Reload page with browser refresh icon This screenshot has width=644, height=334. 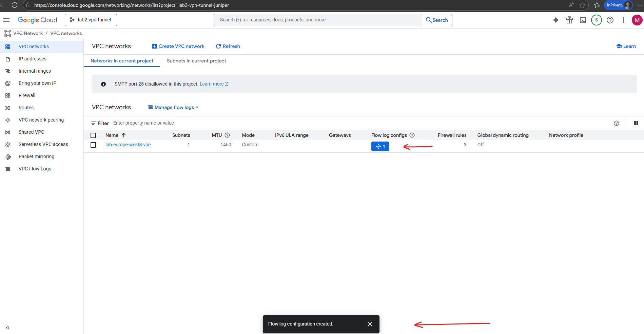[15, 5]
